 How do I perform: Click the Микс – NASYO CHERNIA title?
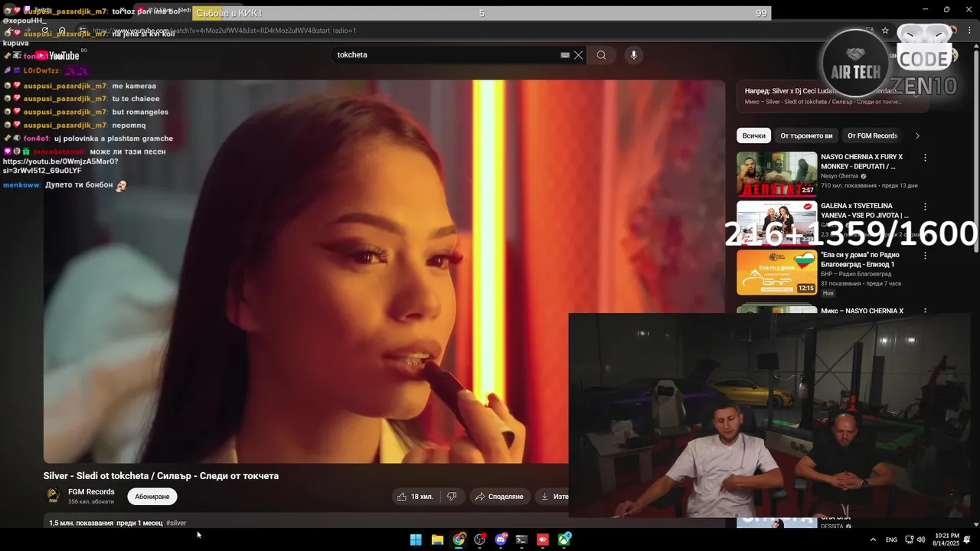862,311
